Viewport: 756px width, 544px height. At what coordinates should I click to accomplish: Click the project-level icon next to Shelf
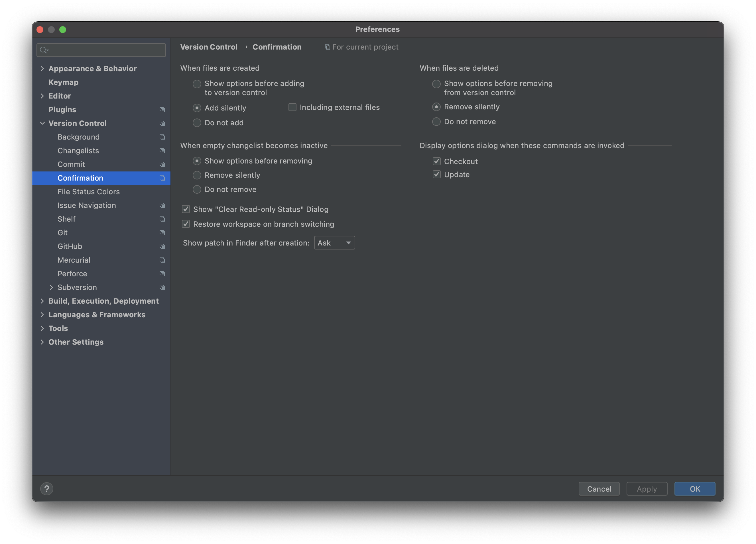tap(162, 219)
